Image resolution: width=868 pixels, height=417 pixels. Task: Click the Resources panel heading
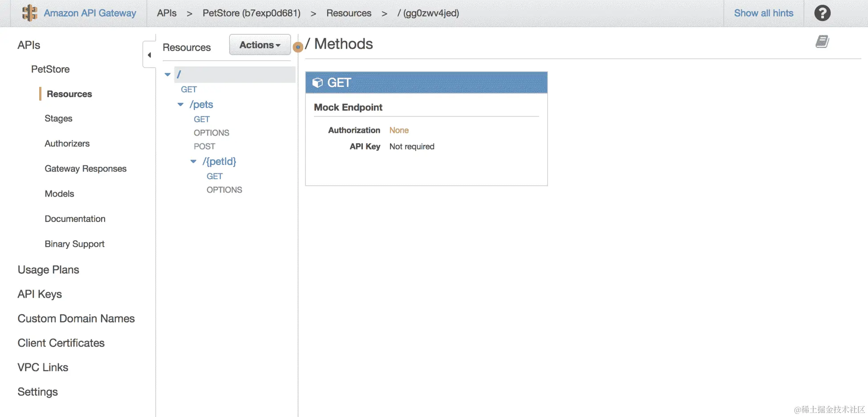187,47
